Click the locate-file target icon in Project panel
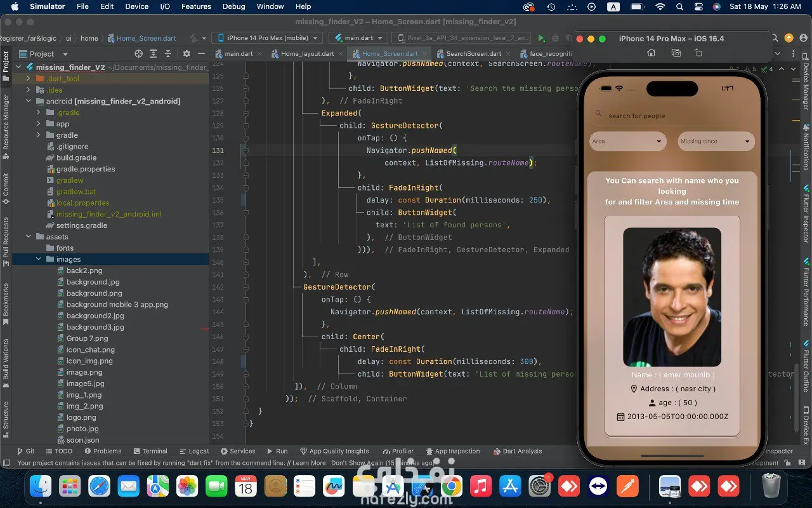812x508 pixels. pyautogui.click(x=139, y=54)
